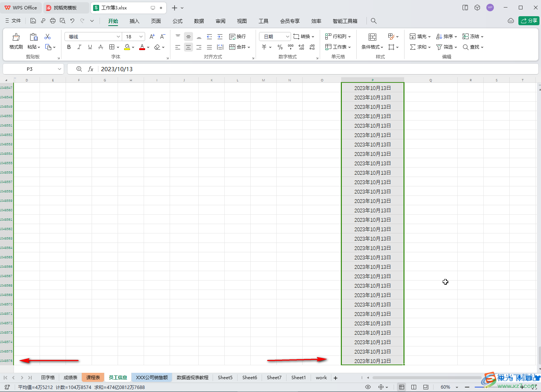Image resolution: width=541 pixels, height=392 pixels.
Task: Open the font size dropdown showing 18
Action: coord(141,37)
